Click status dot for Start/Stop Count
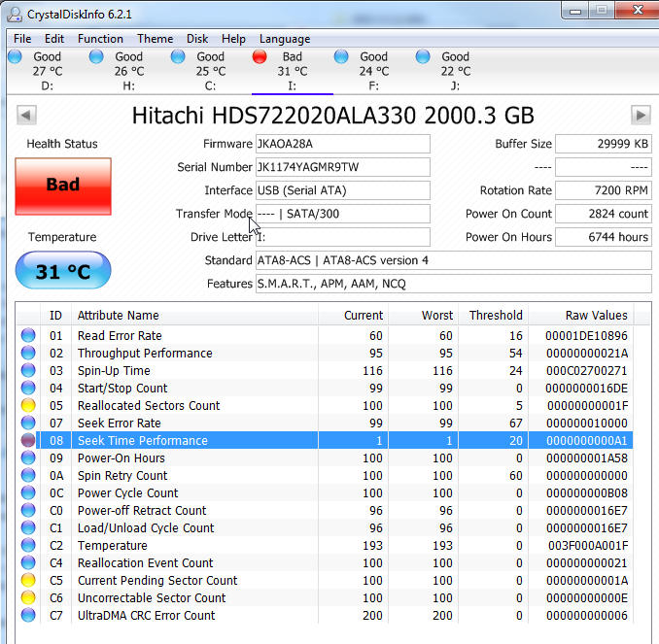This screenshot has height=644, width=659. click(28, 388)
